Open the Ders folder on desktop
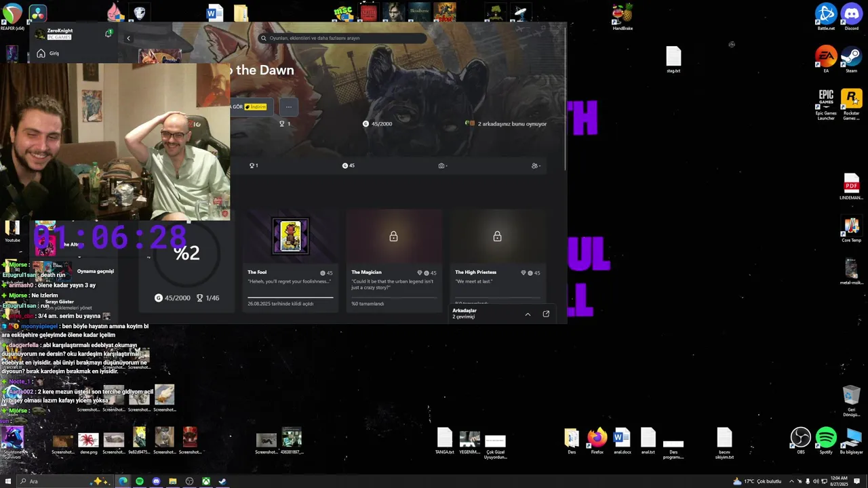The width and height of the screenshot is (868, 488). (x=572, y=441)
